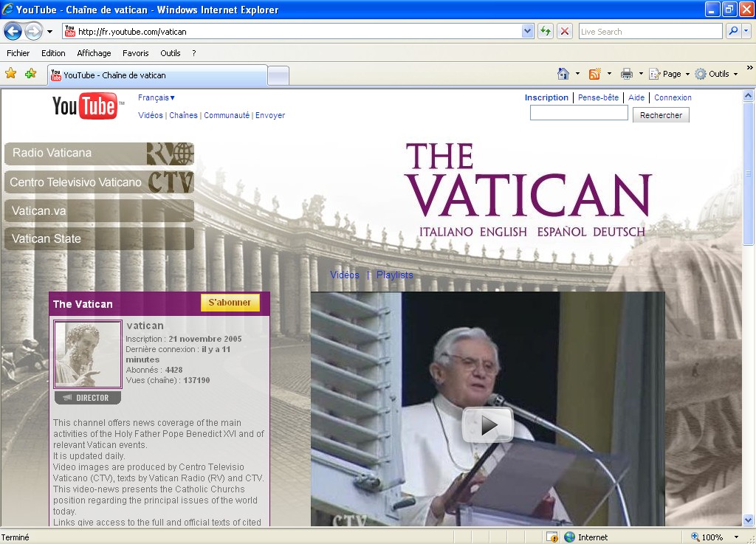756x544 pixels.
Task: Click the S'abonner subscribe button
Action: pyautogui.click(x=230, y=303)
